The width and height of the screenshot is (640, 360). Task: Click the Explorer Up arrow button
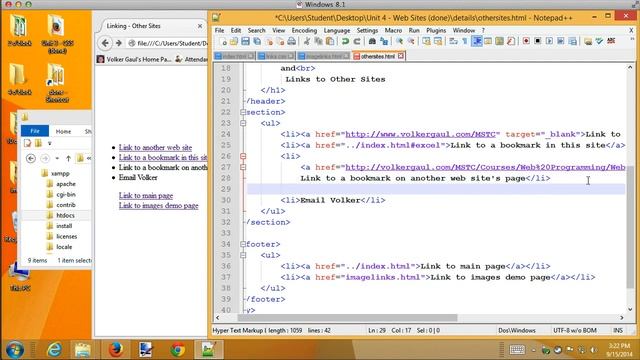pyautogui.click(x=68, y=158)
